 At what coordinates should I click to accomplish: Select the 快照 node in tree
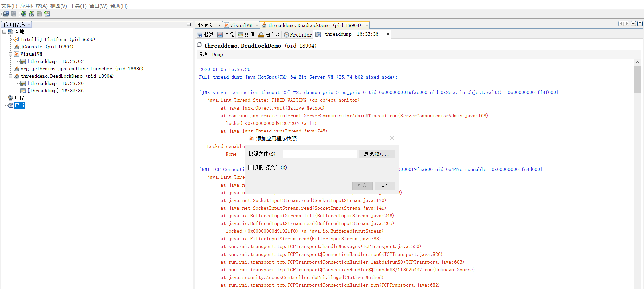pos(19,105)
